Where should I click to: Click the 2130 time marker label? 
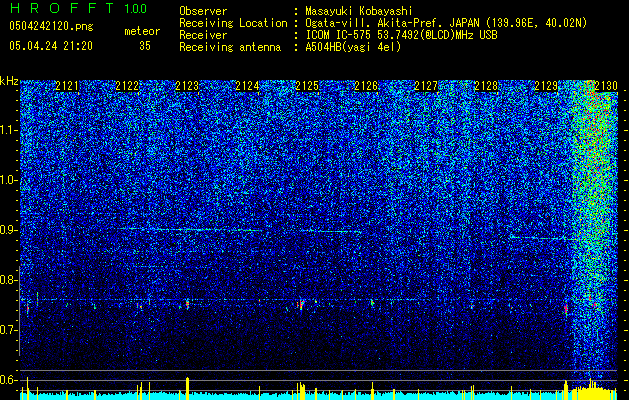click(606, 86)
